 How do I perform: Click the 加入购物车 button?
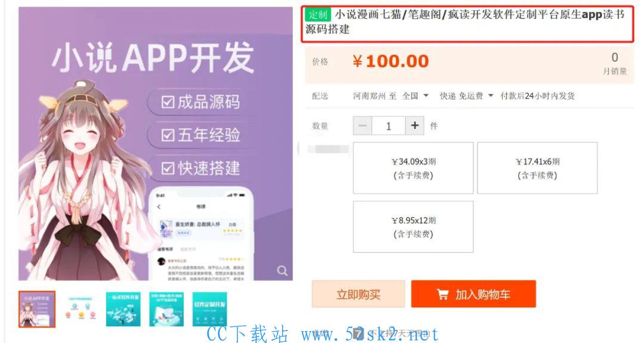point(473,294)
